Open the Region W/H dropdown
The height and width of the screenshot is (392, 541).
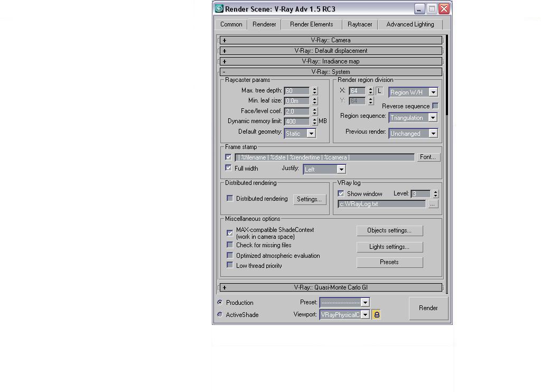pyautogui.click(x=413, y=92)
